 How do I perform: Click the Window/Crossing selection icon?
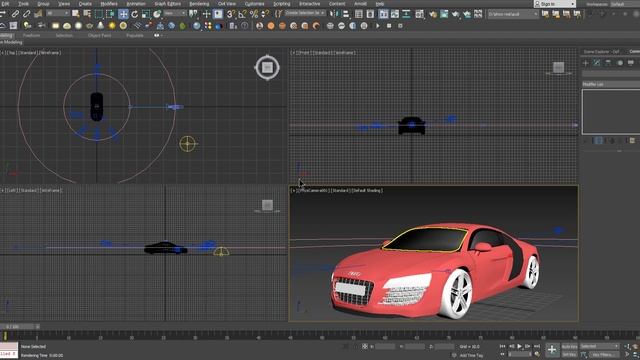110,14
